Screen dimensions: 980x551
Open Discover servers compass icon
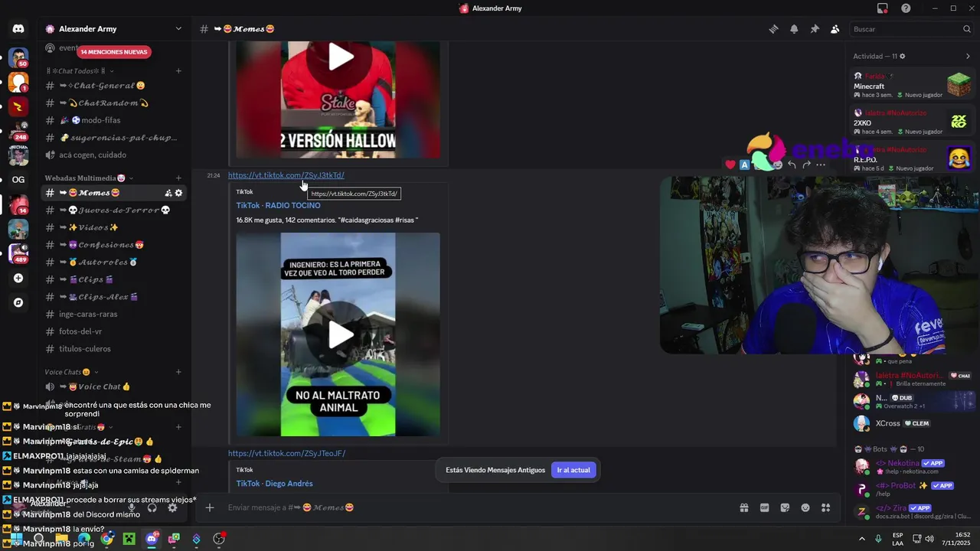click(18, 302)
